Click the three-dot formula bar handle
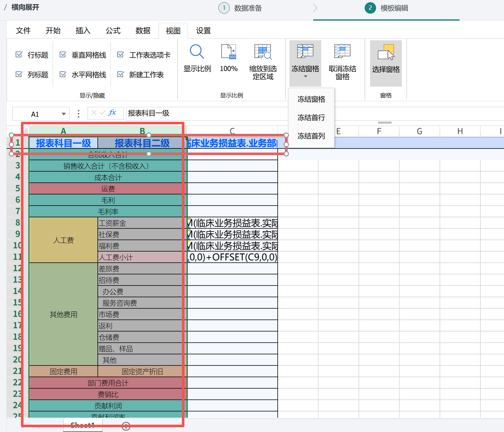504x432 pixels. (78, 114)
